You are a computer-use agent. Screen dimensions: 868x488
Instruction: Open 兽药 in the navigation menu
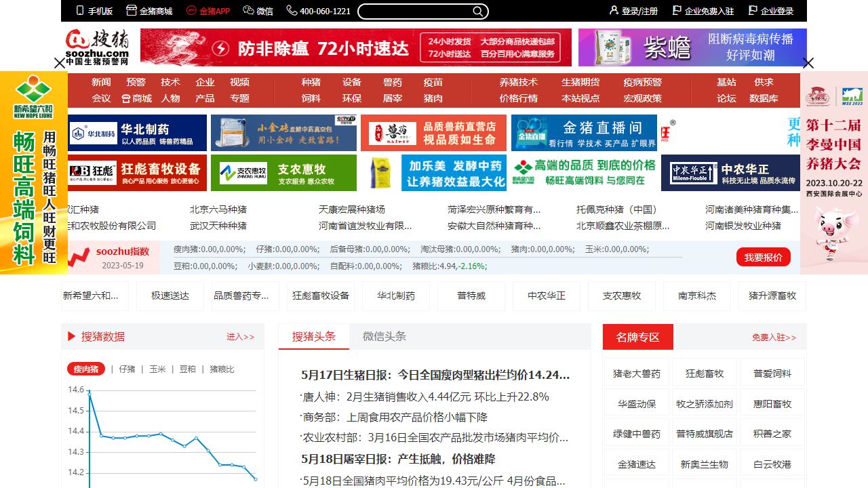point(393,82)
